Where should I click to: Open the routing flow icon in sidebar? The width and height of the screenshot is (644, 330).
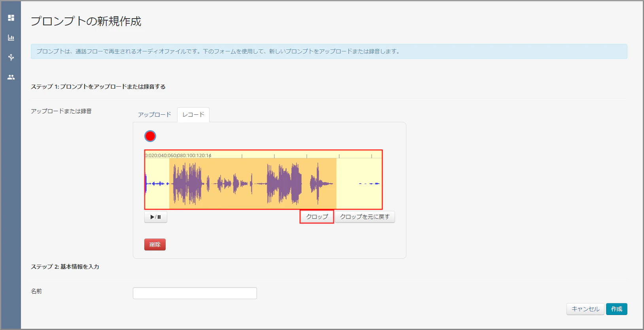tap(11, 57)
